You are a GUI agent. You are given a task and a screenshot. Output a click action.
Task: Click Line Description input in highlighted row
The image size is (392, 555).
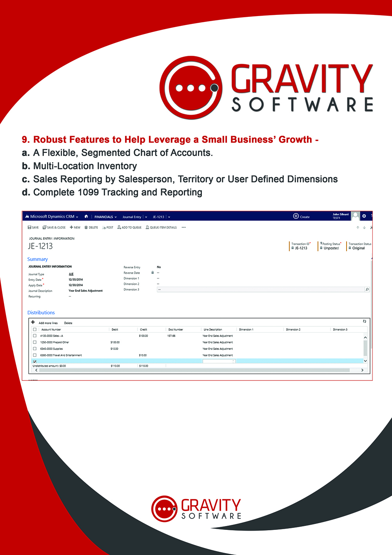219,361
